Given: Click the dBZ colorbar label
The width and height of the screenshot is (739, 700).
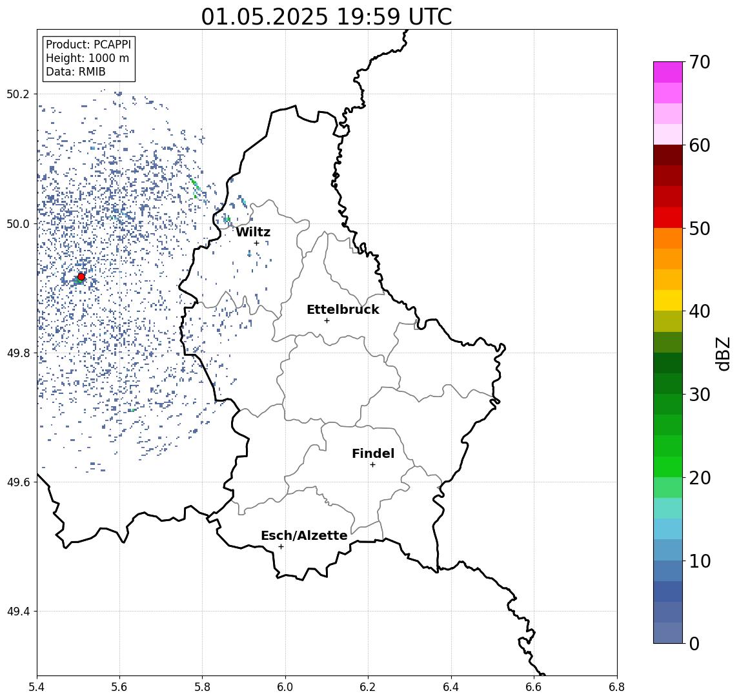Looking at the screenshot, I should (x=723, y=354).
